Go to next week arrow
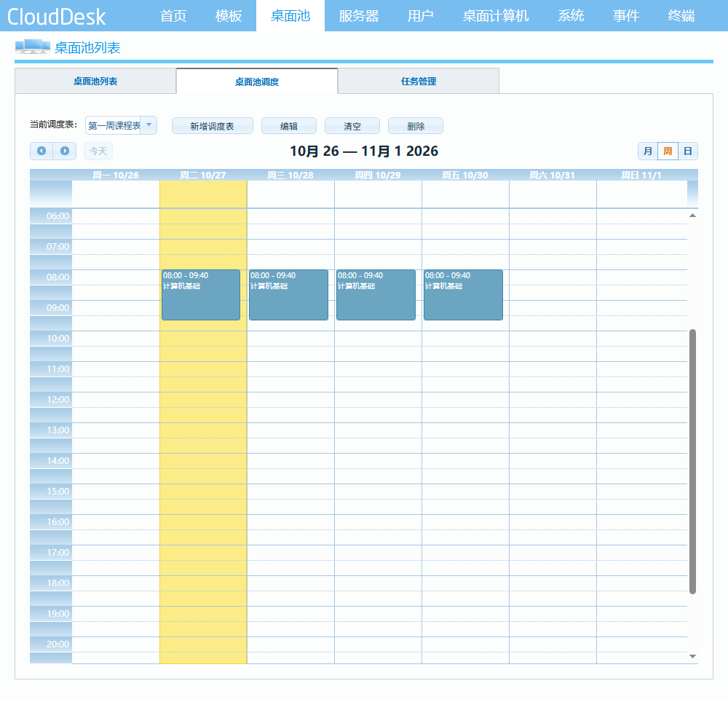The height and width of the screenshot is (702, 728). coord(65,151)
